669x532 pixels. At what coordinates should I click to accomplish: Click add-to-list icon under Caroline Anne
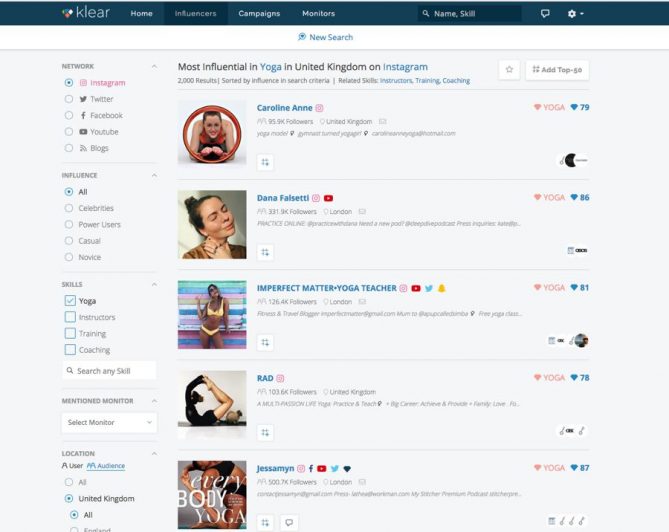[x=265, y=162]
